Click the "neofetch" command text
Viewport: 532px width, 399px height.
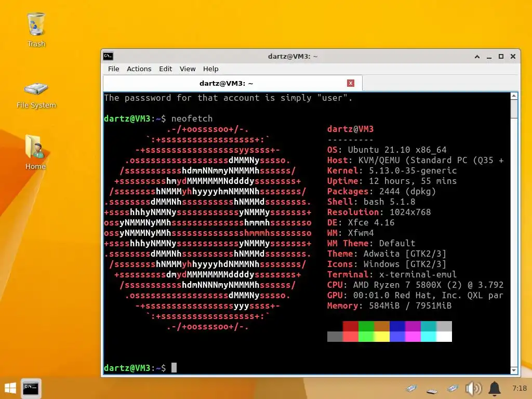click(x=192, y=118)
